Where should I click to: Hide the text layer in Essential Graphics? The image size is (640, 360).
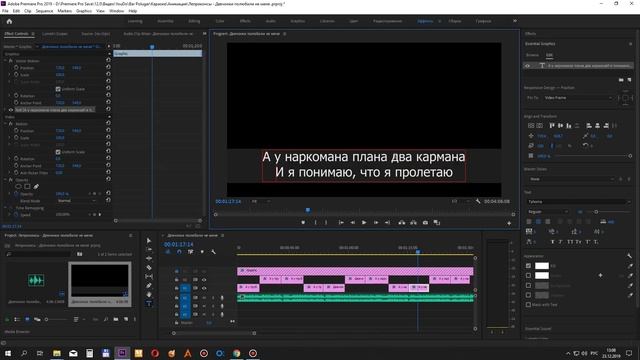[527, 65]
